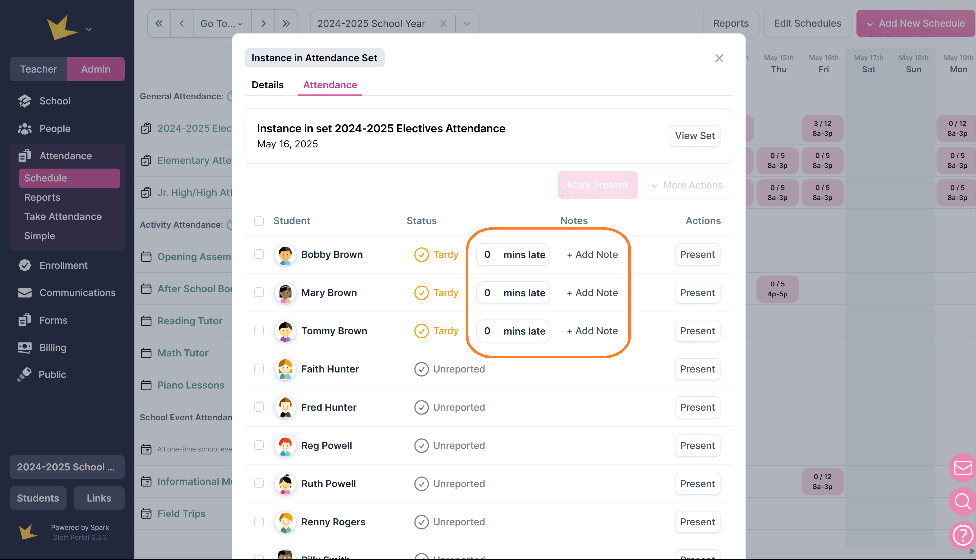Screen dimensions: 976x560
Task: Tick Bobby Brown's row checkbox
Action: [259, 254]
